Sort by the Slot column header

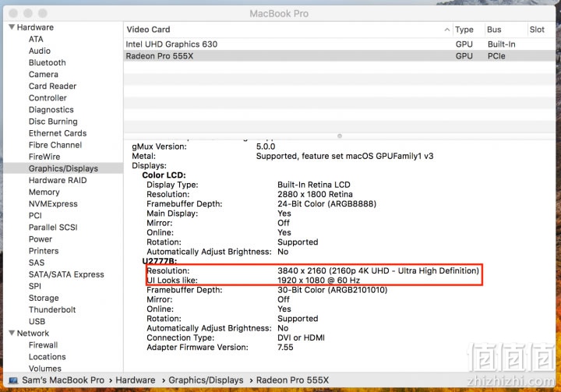[537, 30]
